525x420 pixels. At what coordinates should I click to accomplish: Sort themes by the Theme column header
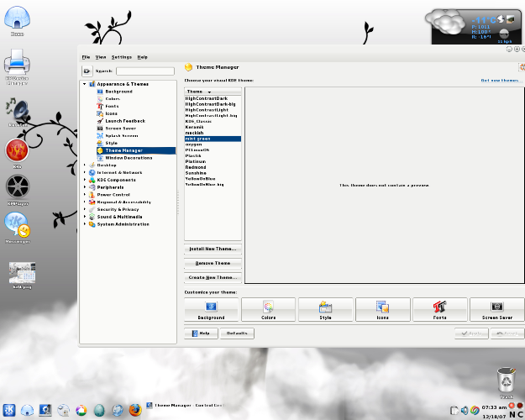pos(213,92)
